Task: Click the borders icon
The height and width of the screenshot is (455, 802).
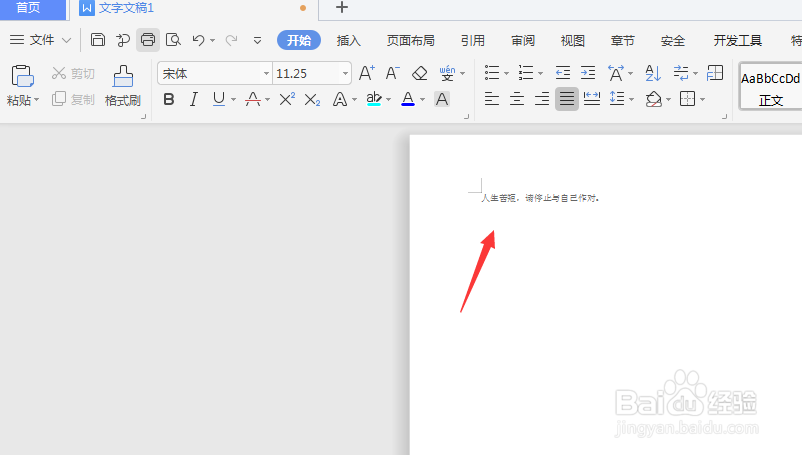Action: tap(687, 98)
